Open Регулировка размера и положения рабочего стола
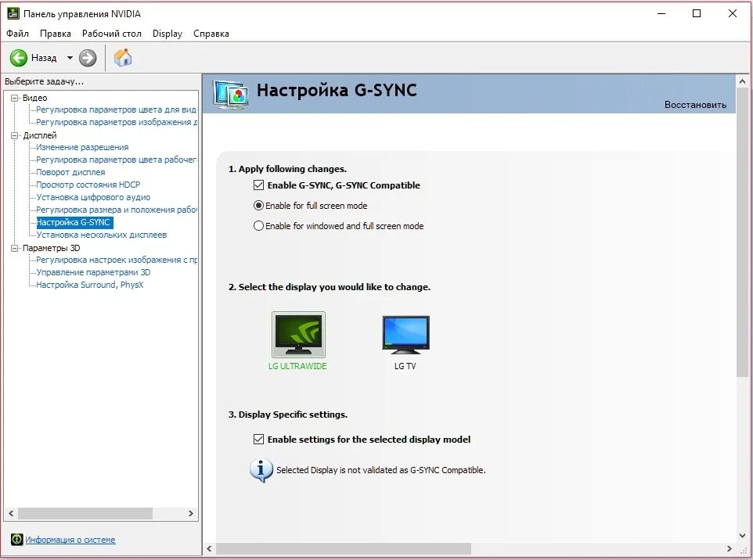The image size is (753, 560). pos(116,210)
